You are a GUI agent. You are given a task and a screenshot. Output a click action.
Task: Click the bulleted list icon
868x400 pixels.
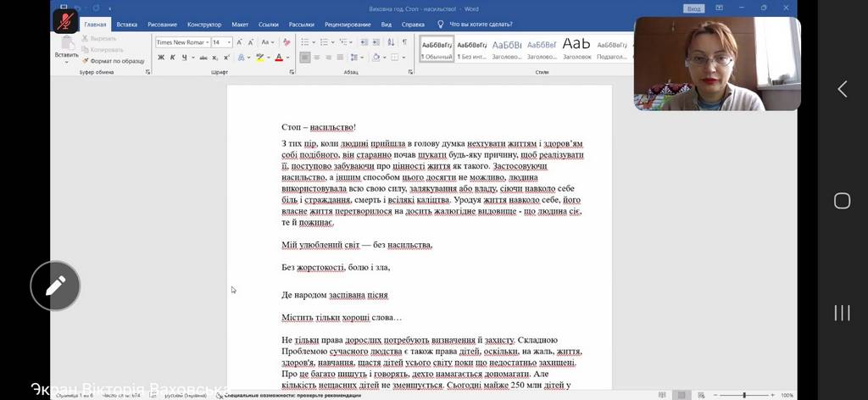click(305, 42)
